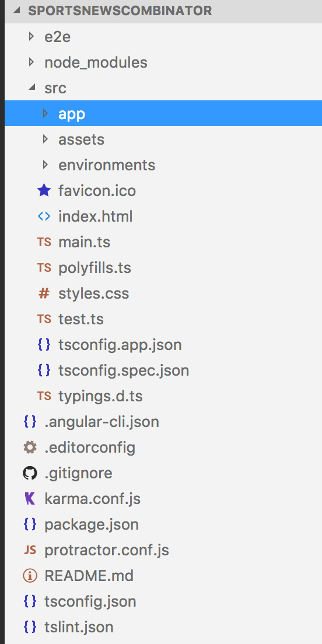Click the JS icon beside protractor.conf.js
The width and height of the screenshot is (322, 644).
pos(30,550)
